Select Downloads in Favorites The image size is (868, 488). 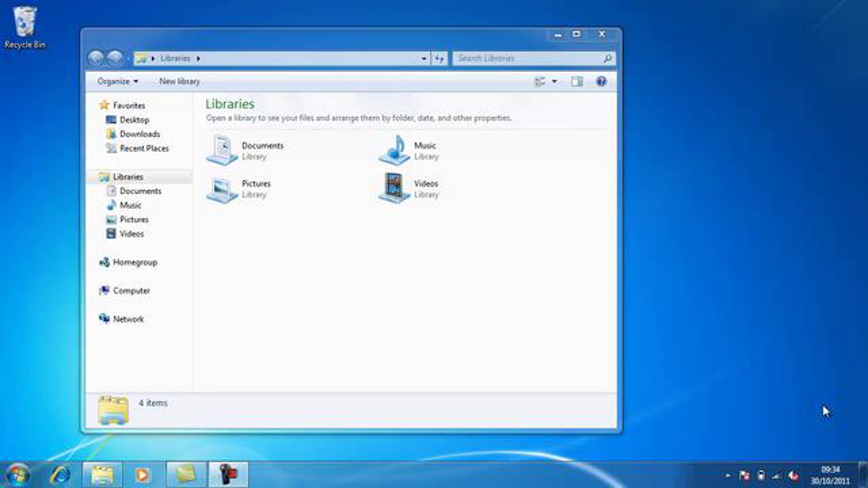coord(140,134)
